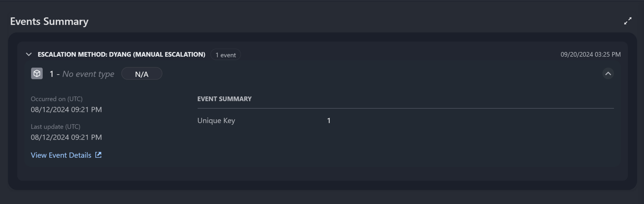Click the gray cube event icon
The height and width of the screenshot is (204, 644).
(x=37, y=74)
